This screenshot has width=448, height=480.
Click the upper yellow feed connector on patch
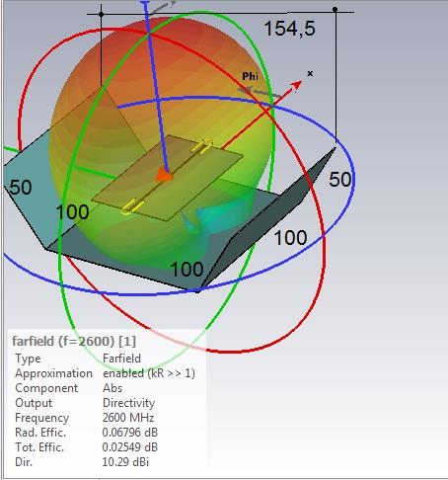(x=201, y=147)
